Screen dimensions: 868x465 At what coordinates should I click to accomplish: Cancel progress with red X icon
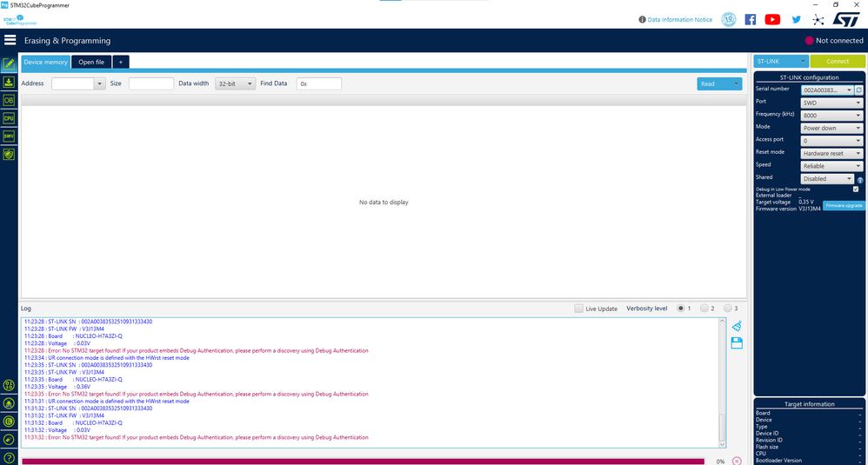(737, 461)
